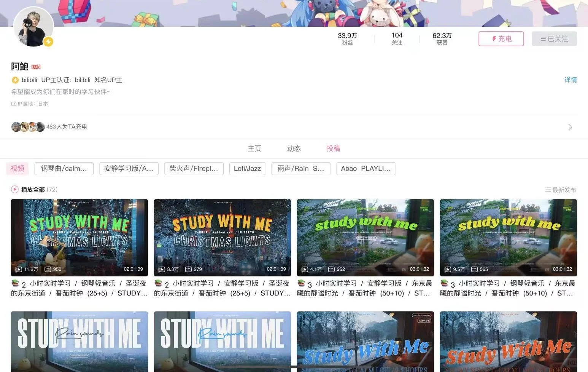The image size is (588, 372).
Task: Click the 充电 lightning bolt icon
Action: pos(493,38)
